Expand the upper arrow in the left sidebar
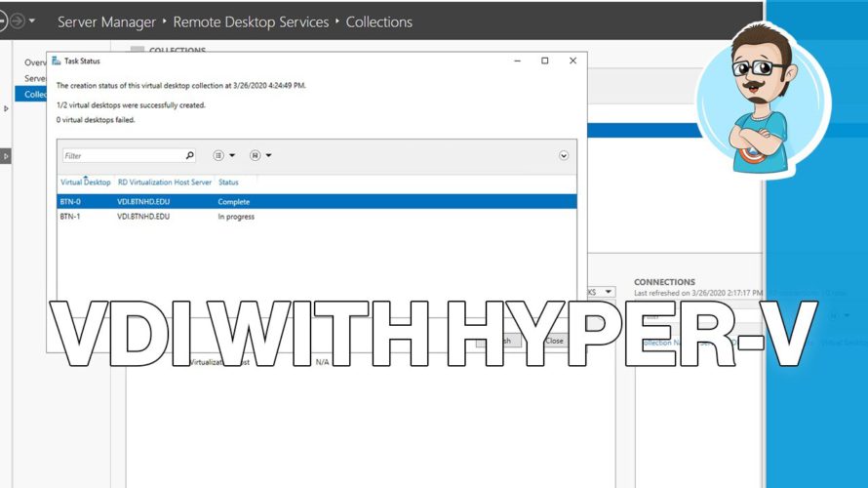Screen dimensions: 868x488 click(6, 108)
